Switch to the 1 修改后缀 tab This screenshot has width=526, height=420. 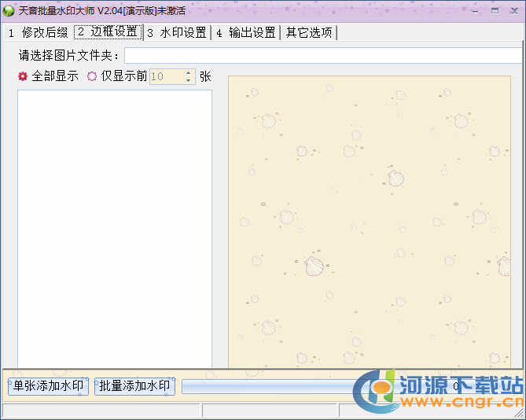pos(38,32)
